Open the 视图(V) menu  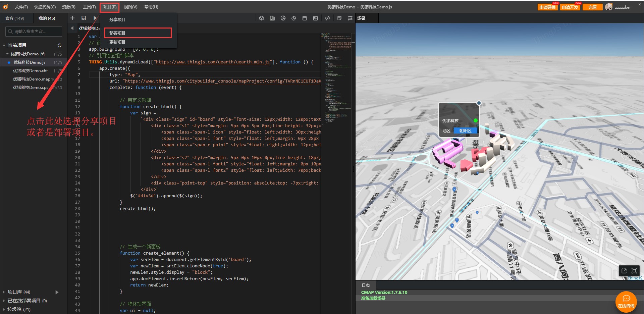(130, 7)
